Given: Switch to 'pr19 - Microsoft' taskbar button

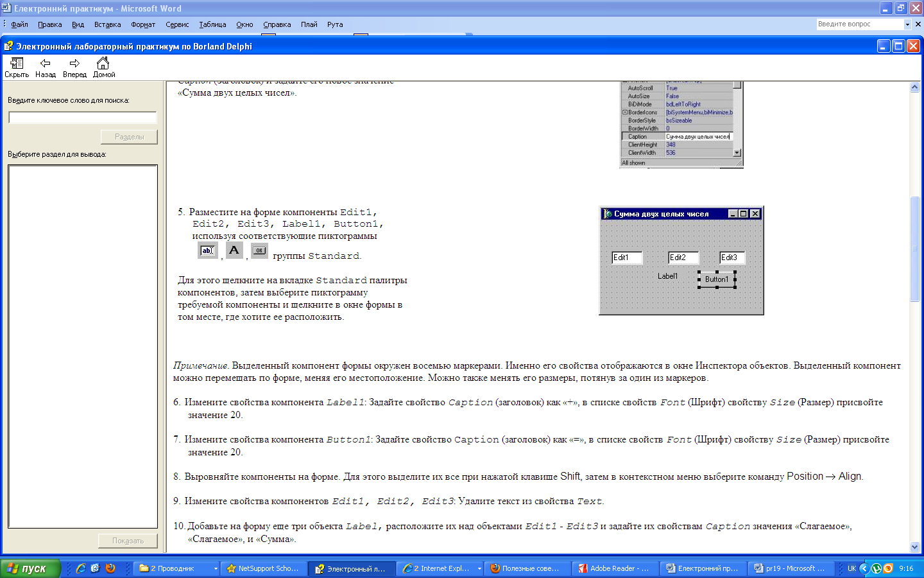Looking at the screenshot, I should [x=791, y=568].
